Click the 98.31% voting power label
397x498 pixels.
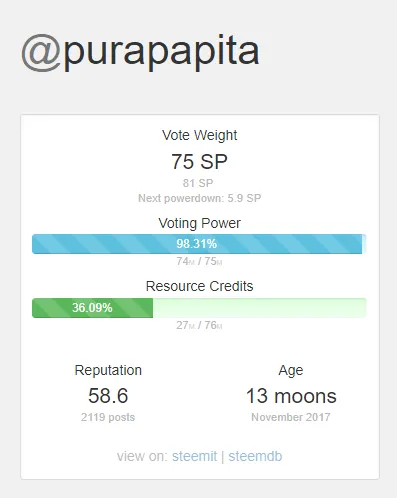tap(197, 244)
